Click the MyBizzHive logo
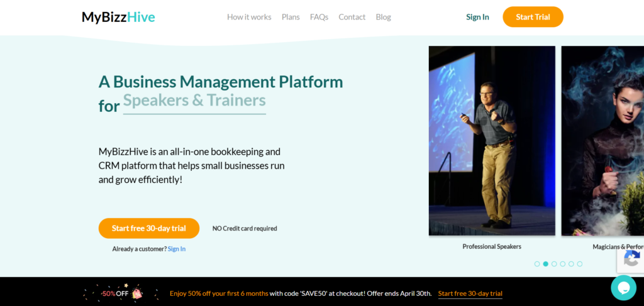The width and height of the screenshot is (644, 306). pos(118,17)
